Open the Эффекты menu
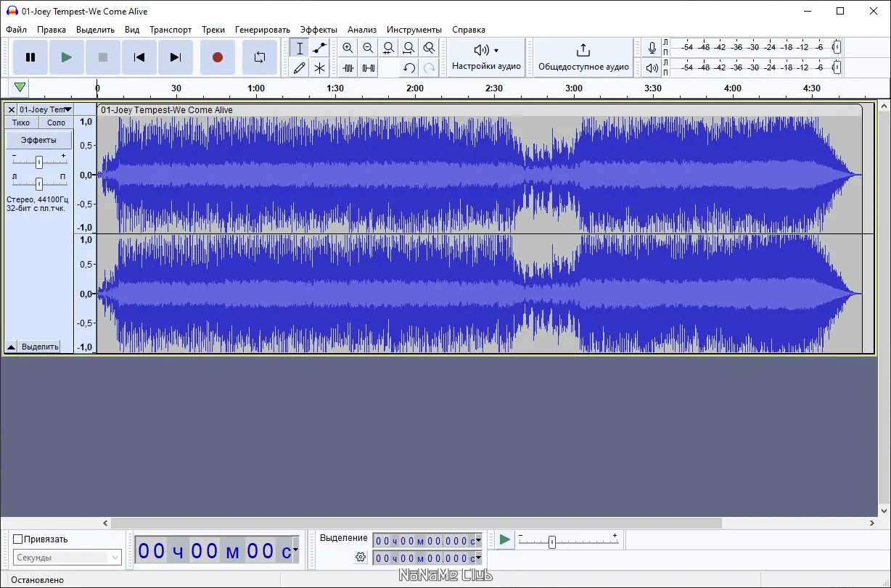Image resolution: width=891 pixels, height=588 pixels. coord(319,30)
